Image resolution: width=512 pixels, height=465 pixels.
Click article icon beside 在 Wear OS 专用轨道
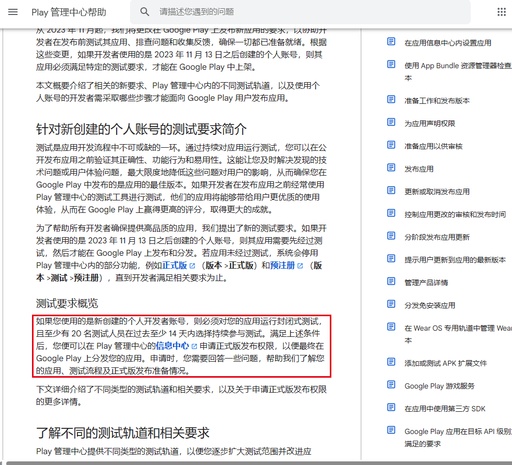[391, 327]
